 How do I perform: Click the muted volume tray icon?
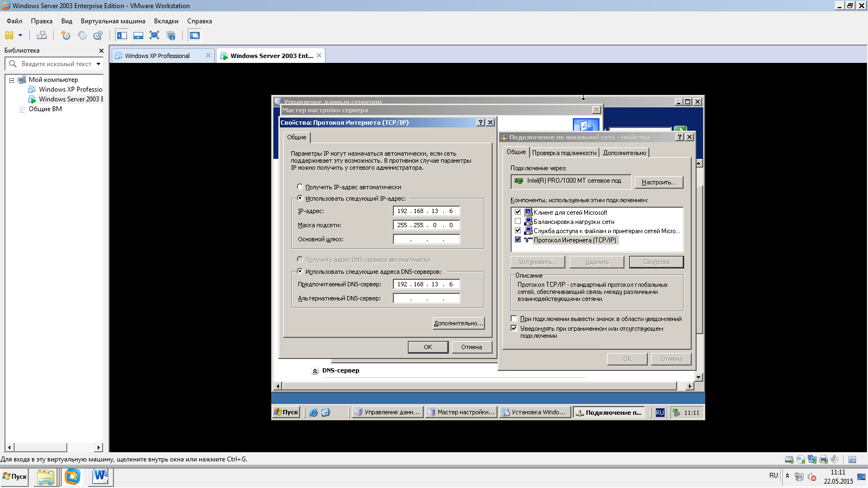click(812, 477)
